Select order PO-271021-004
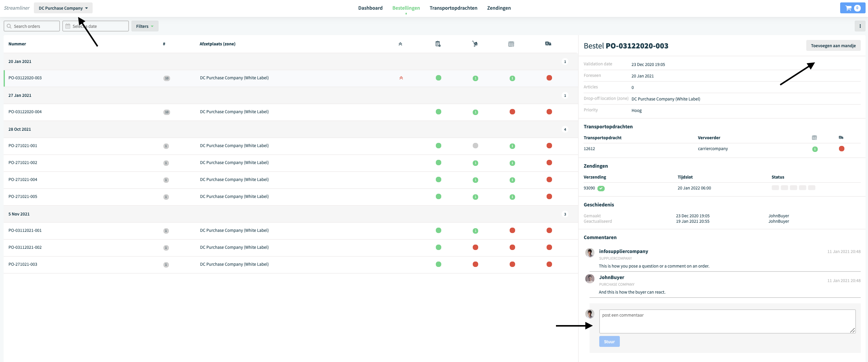Image resolution: width=868 pixels, height=362 pixels. tap(291, 180)
